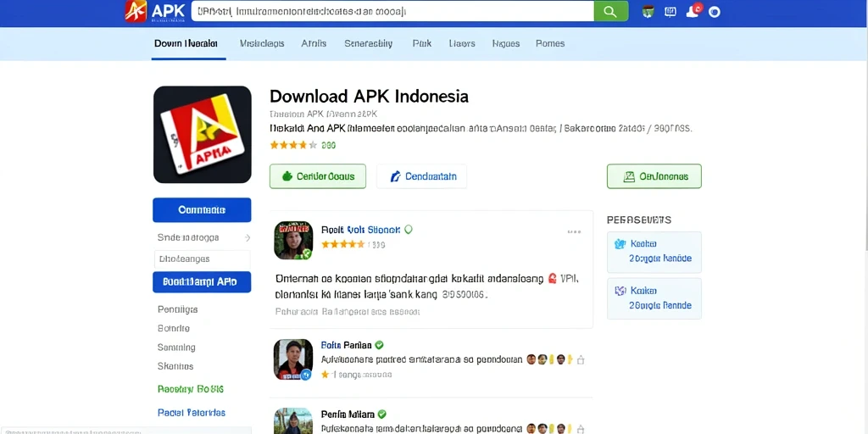Open the Pentiigas sidebar item
Viewport: 868px width, 434px height.
[178, 309]
